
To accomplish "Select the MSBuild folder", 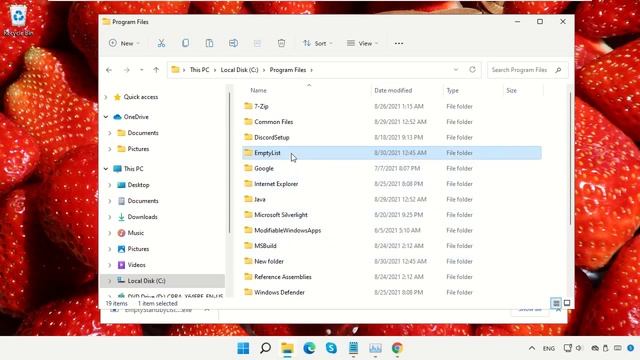I will tap(392, 246).
